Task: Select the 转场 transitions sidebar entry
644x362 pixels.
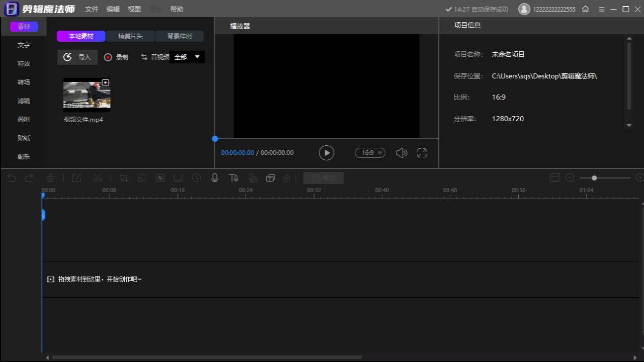Action: click(24, 82)
